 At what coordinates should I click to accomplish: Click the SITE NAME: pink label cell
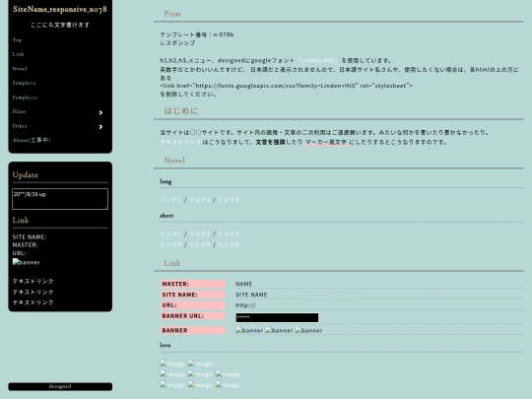(192, 295)
